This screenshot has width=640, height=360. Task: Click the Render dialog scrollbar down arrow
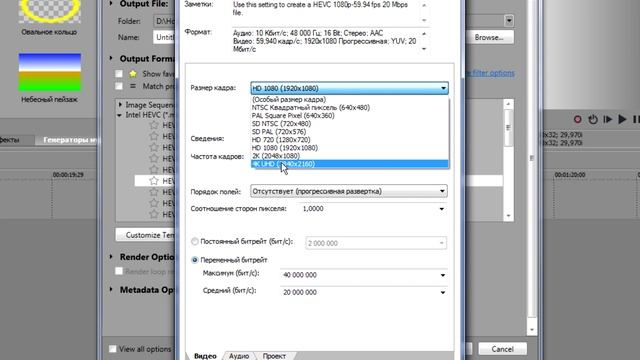click(531, 330)
